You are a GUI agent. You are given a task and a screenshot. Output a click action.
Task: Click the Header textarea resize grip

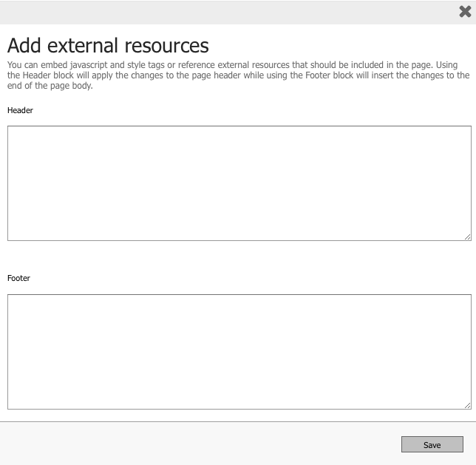click(468, 237)
